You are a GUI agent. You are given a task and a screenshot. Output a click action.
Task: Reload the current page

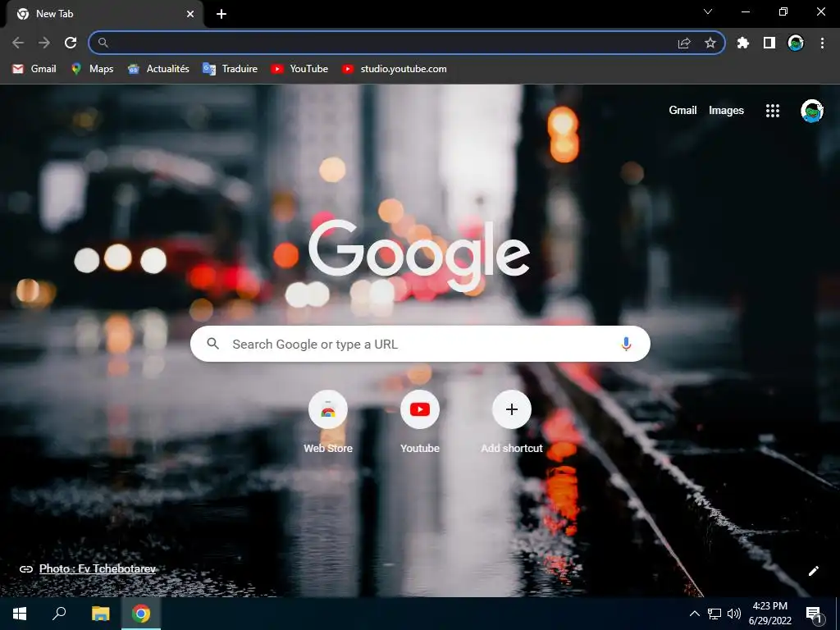(71, 43)
